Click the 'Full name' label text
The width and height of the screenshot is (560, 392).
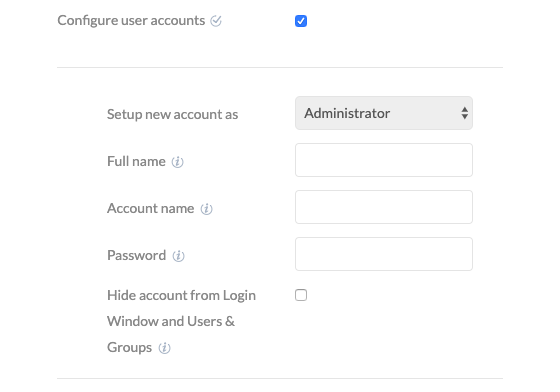[136, 161]
